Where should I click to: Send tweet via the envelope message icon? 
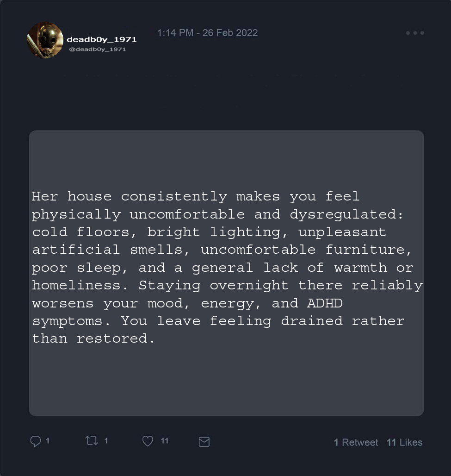tap(204, 442)
